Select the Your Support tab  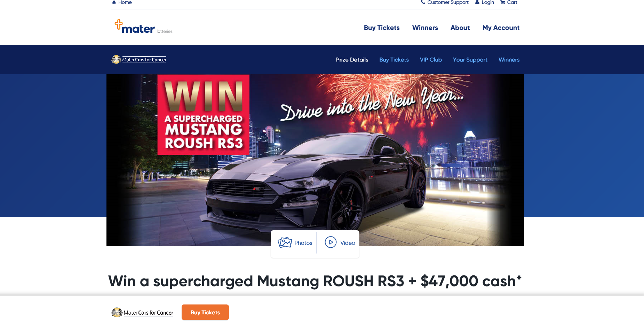click(x=470, y=60)
